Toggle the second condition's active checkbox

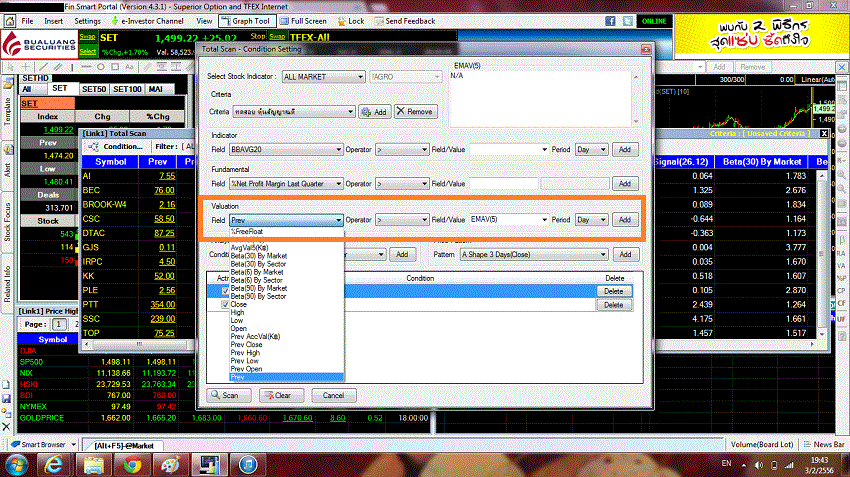tap(225, 305)
